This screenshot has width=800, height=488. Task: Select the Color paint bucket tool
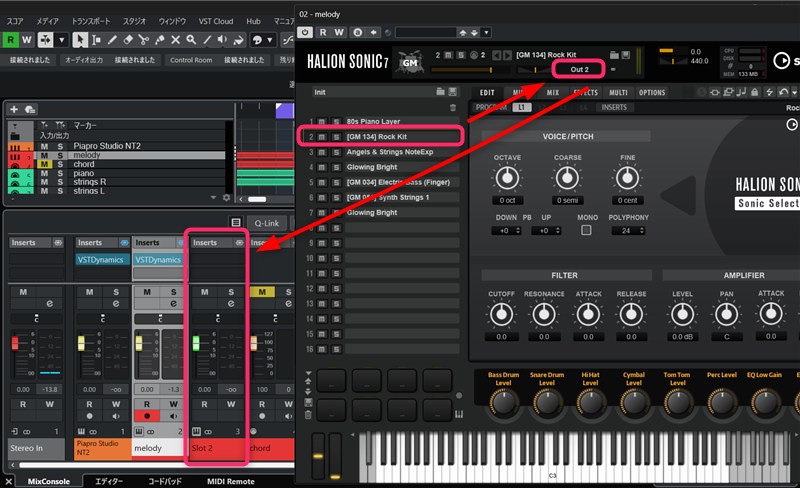point(238,40)
